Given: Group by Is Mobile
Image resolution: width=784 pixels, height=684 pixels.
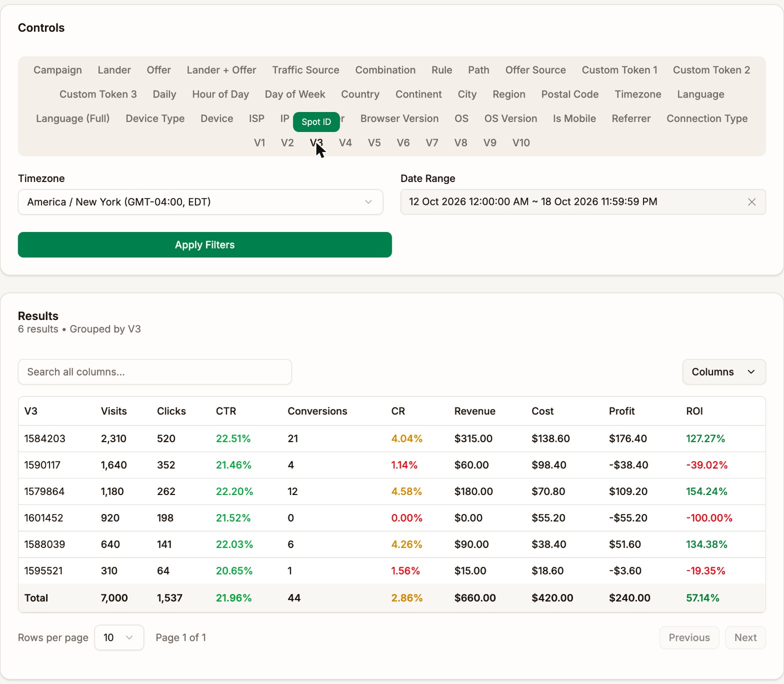Looking at the screenshot, I should 575,118.
